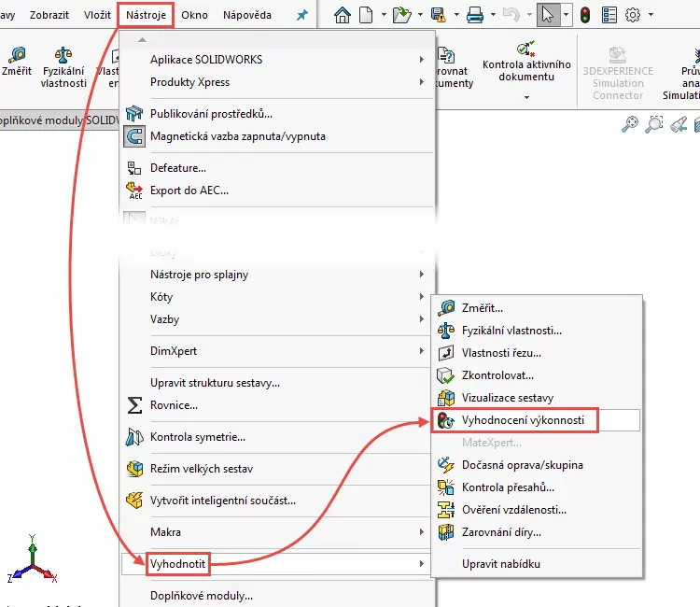Open dropdown arrow next to New document

point(384,15)
